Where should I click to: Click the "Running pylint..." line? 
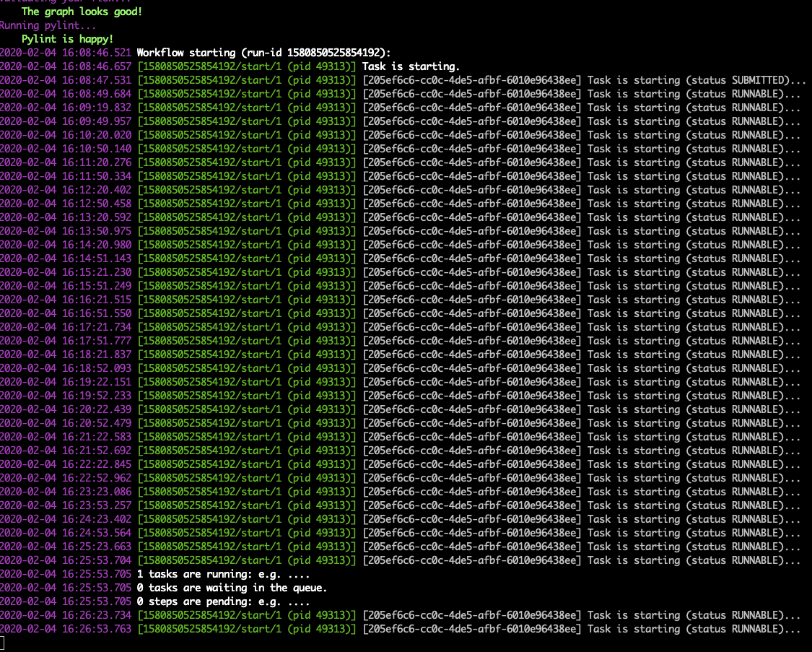[x=48, y=25]
